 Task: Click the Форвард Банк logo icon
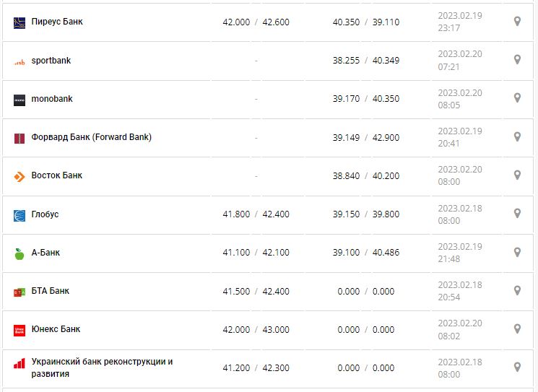point(19,138)
